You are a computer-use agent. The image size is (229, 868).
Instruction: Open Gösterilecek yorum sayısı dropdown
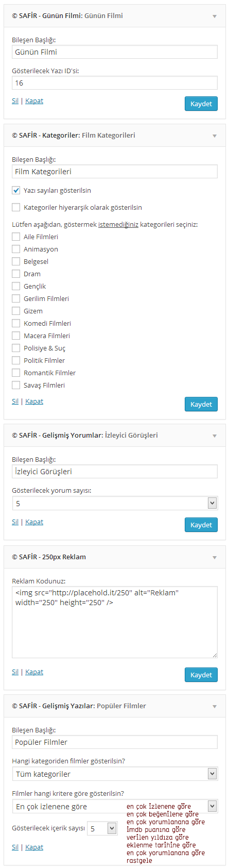115,503
